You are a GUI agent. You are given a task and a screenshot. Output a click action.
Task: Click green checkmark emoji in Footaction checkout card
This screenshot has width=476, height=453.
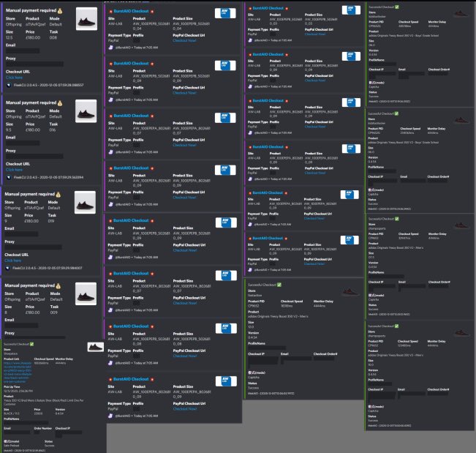point(279,285)
